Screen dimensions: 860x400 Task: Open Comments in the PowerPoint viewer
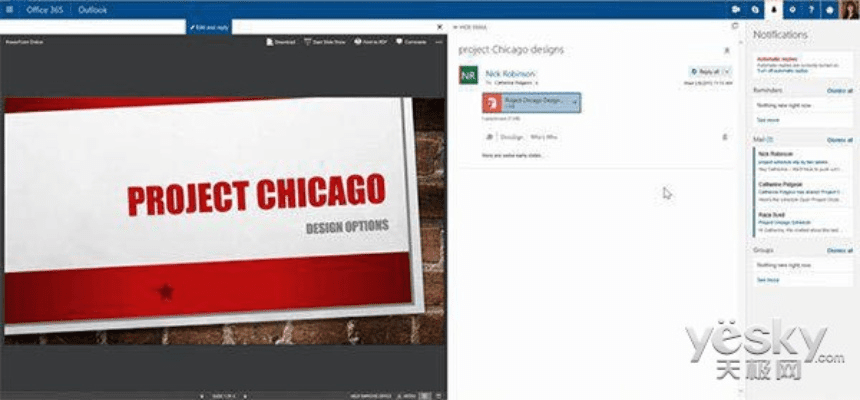pyautogui.click(x=411, y=43)
